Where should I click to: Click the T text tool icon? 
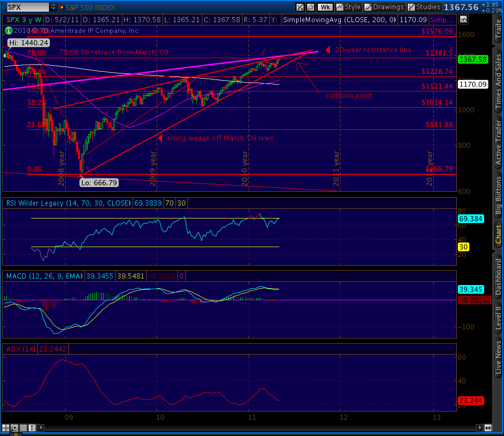click(x=32, y=428)
